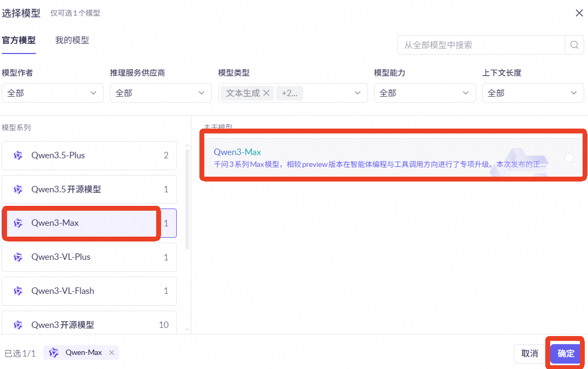Click the 千问3系列Max模型 description text
Screen dimensions: 588x369
pyautogui.click(x=379, y=164)
